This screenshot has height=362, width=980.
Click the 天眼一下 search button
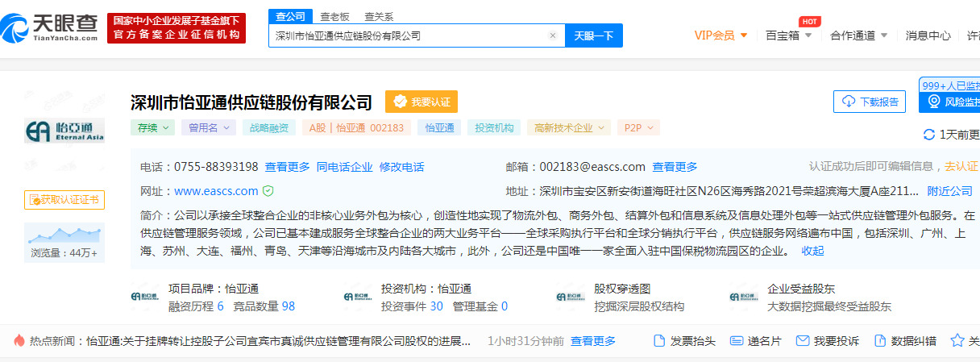pyautogui.click(x=594, y=35)
